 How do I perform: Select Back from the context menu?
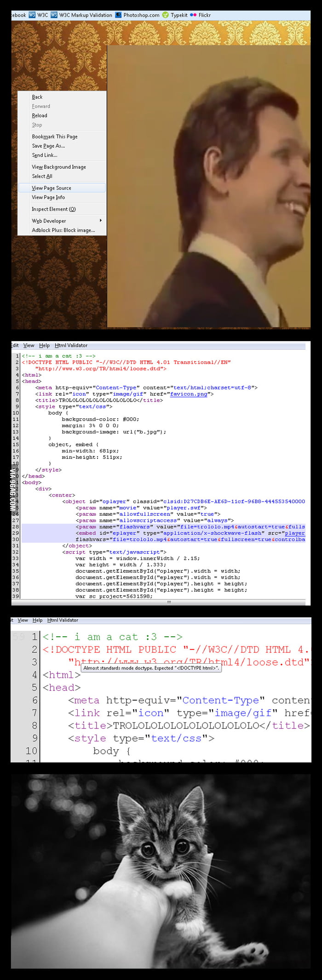click(37, 97)
